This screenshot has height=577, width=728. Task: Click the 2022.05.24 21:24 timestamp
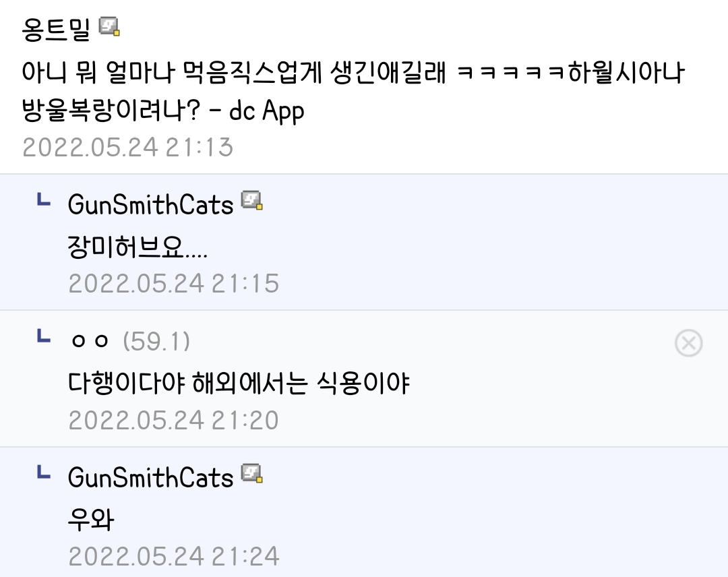click(x=174, y=557)
